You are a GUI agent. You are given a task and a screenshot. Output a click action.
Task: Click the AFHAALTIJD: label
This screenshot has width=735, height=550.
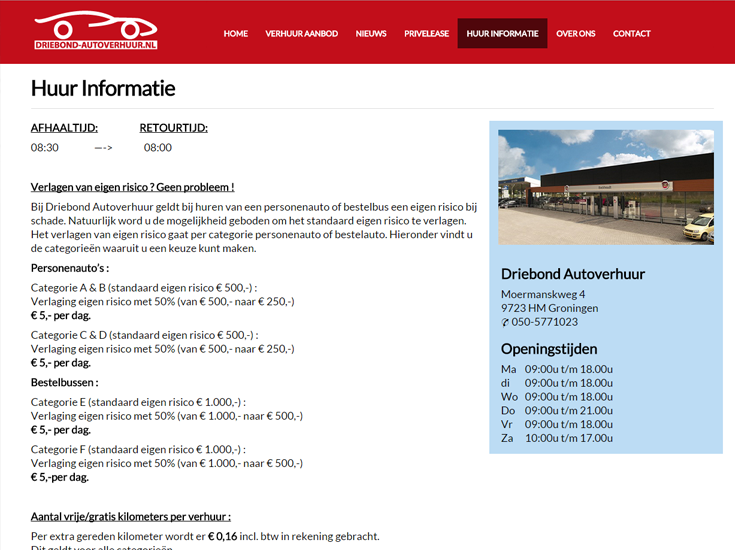[64, 128]
